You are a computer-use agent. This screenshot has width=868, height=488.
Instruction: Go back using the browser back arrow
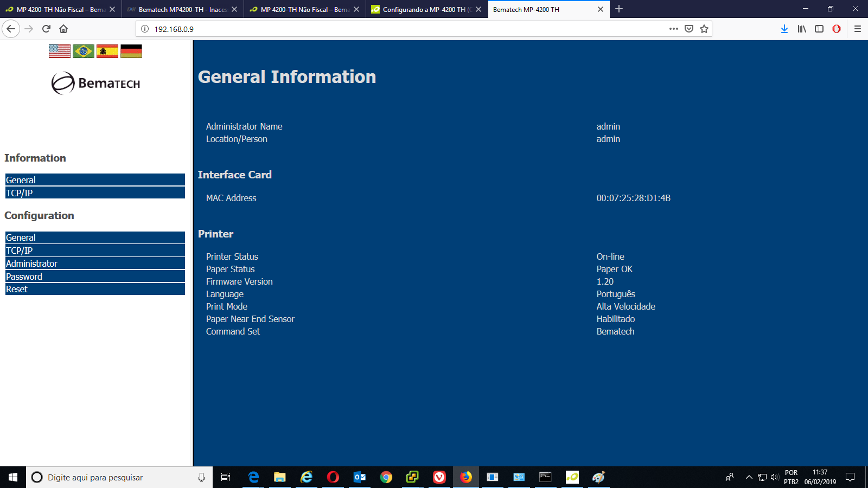(11, 29)
